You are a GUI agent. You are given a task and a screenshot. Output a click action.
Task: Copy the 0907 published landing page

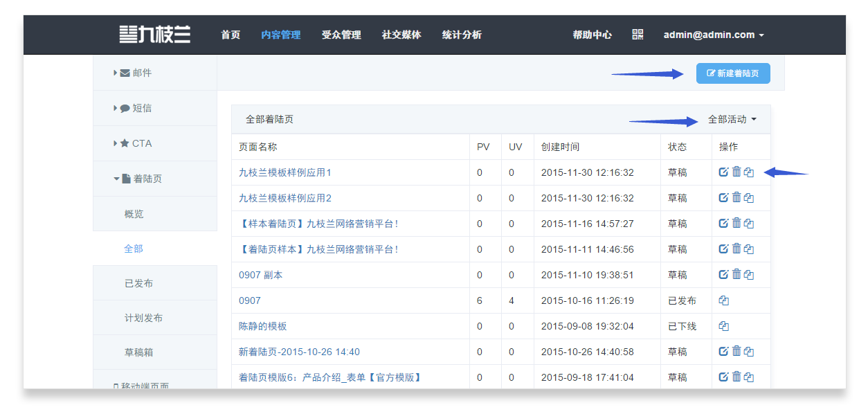[x=724, y=300]
